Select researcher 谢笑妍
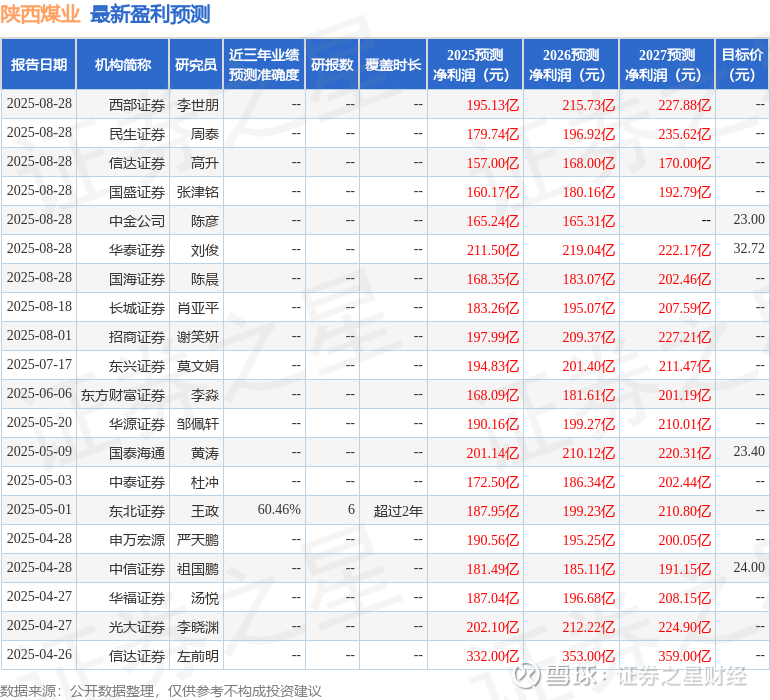The width and height of the screenshot is (770, 700). 198,337
